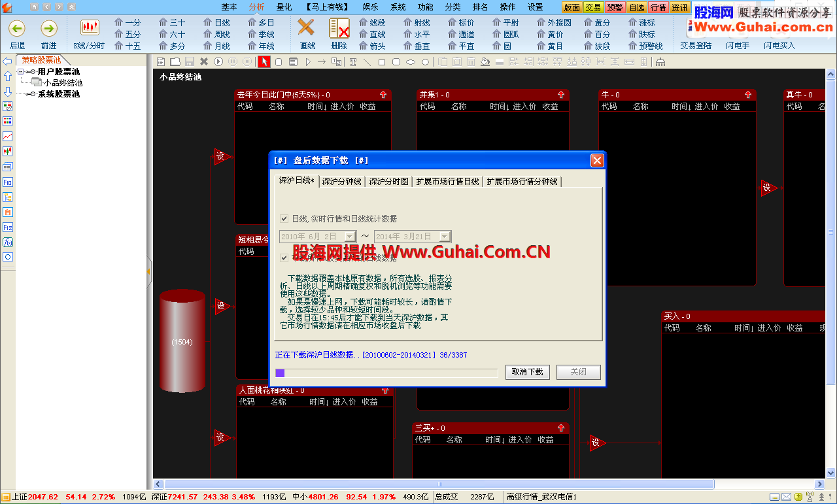Open the 基本 menu
The width and height of the screenshot is (837, 504).
coord(230,7)
